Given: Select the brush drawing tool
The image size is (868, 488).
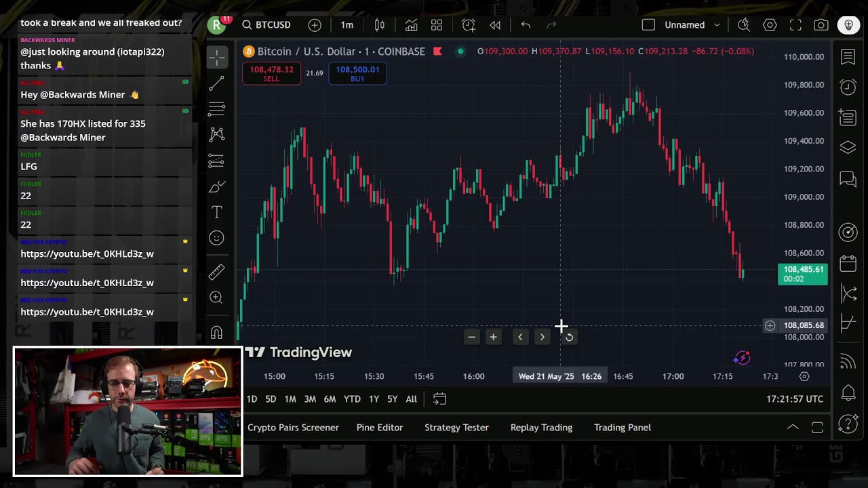Looking at the screenshot, I should 216,186.
